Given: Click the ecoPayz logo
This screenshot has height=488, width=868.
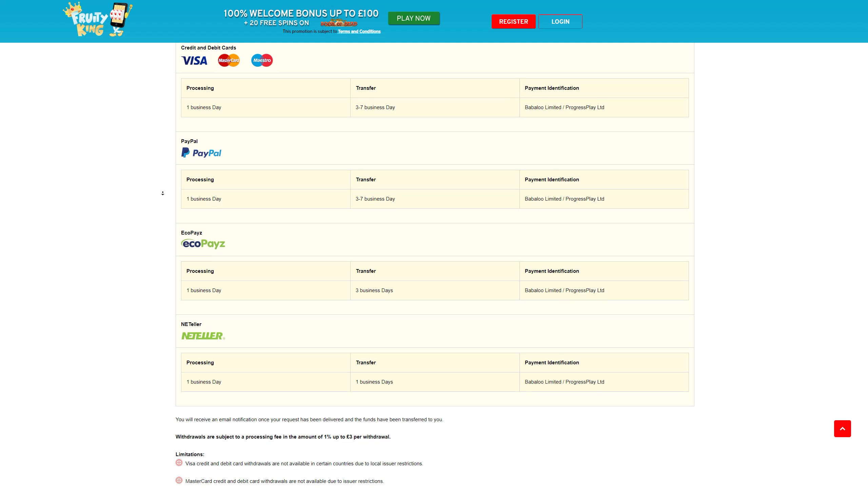Looking at the screenshot, I should pos(203,244).
